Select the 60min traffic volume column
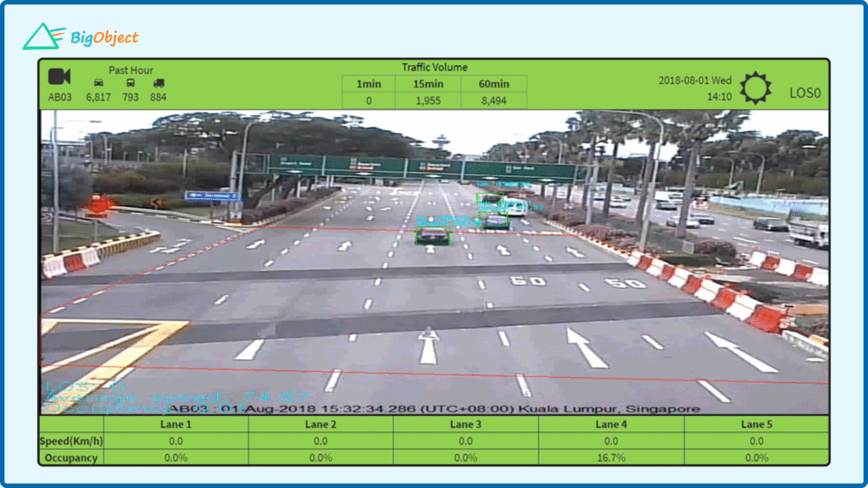The width and height of the screenshot is (868, 488). pyautogui.click(x=493, y=84)
